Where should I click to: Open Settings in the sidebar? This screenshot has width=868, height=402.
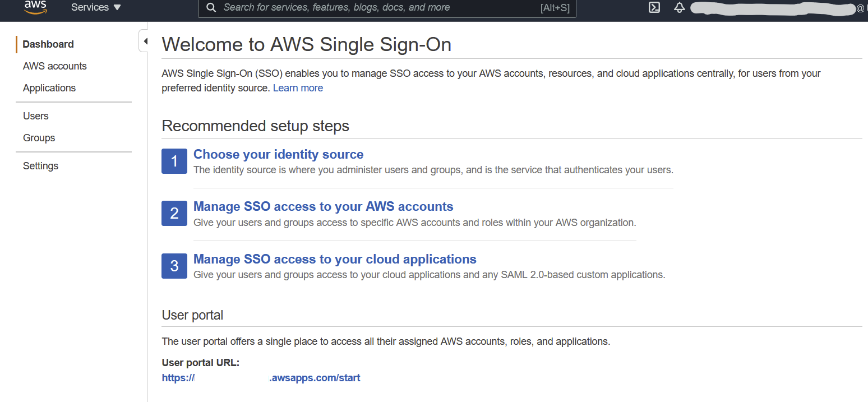[x=41, y=166]
